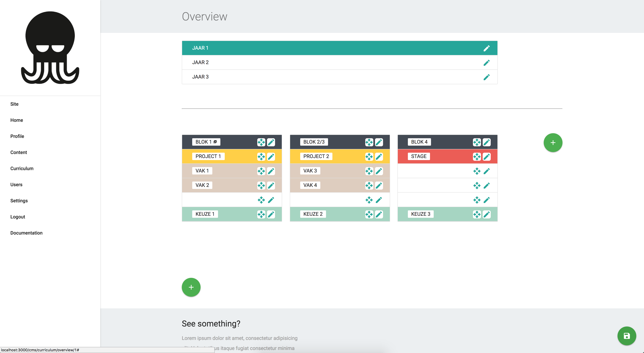The image size is (644, 353).
Task: Add a new row with bottom plus button
Action: click(x=191, y=287)
